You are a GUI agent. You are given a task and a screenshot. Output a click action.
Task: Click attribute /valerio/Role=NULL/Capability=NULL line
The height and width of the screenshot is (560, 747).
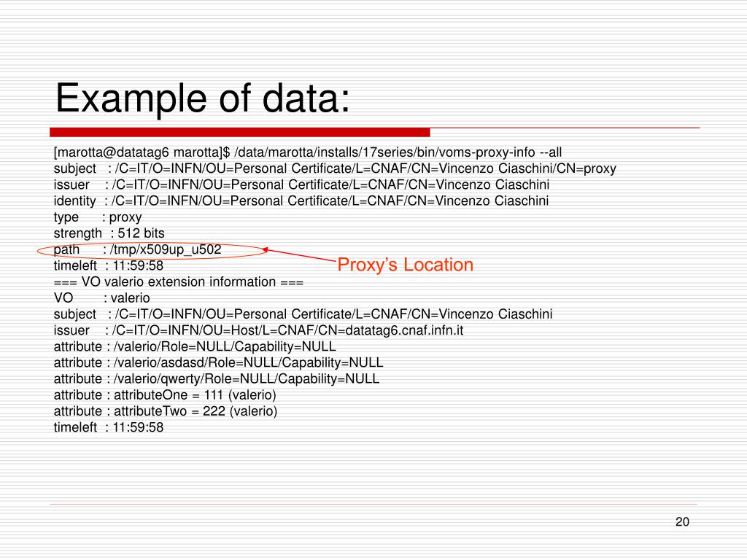click(x=195, y=346)
